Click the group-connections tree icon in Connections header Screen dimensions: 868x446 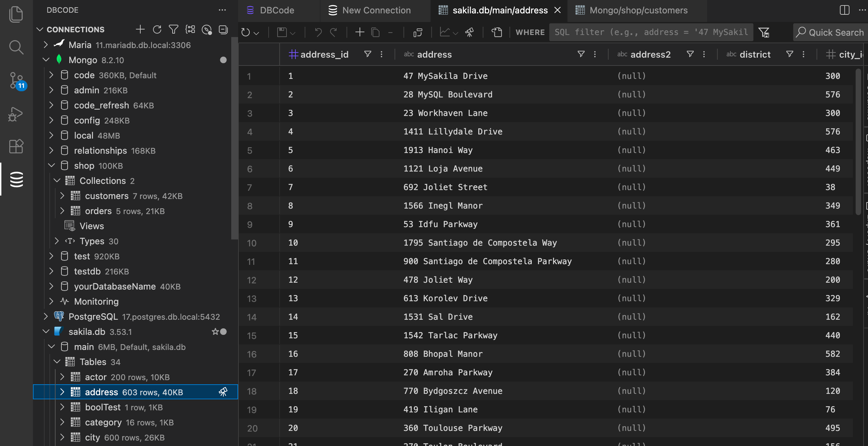point(190,30)
